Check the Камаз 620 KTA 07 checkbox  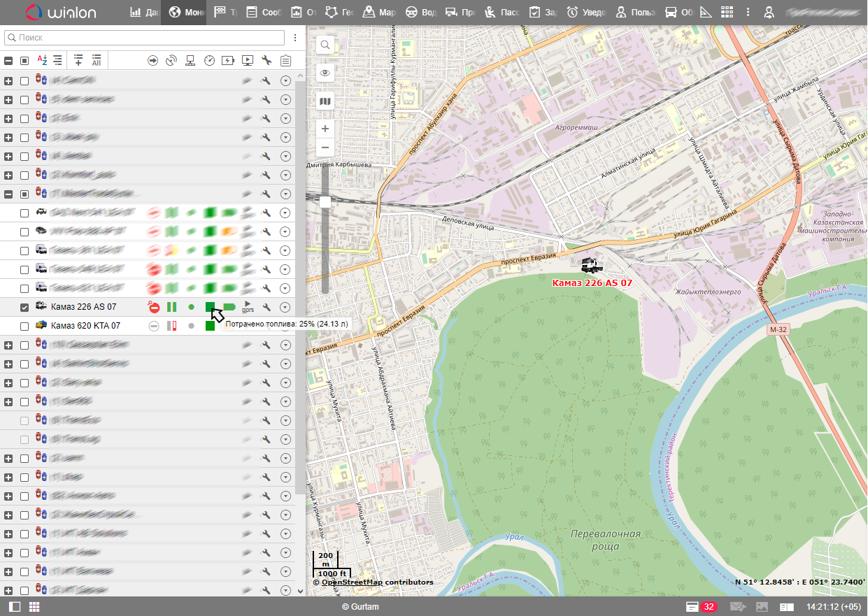(x=24, y=326)
